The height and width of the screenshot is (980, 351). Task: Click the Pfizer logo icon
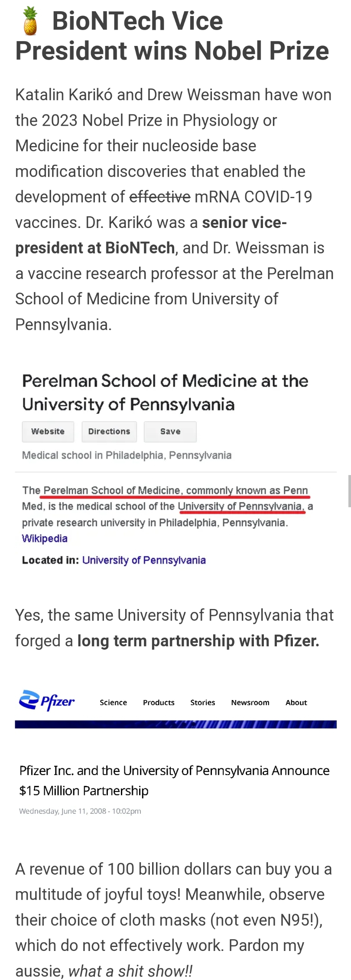[x=47, y=700]
